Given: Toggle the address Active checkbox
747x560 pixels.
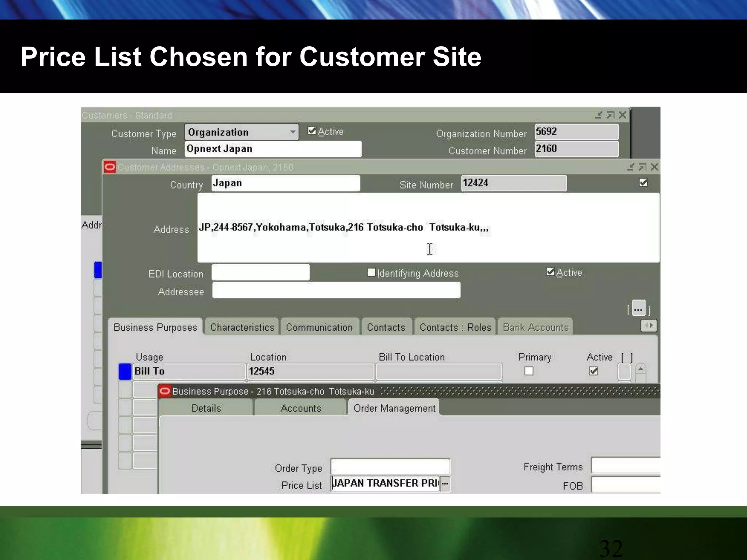Looking at the screenshot, I should (550, 272).
